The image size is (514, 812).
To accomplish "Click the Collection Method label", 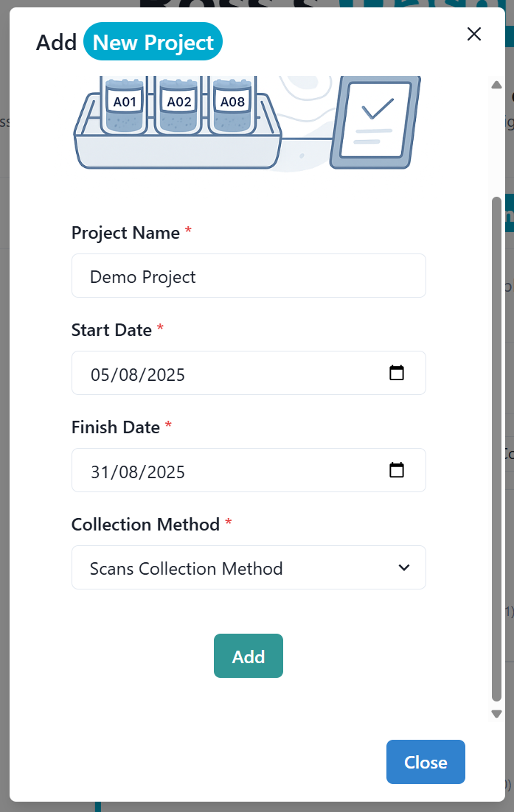I will (145, 525).
